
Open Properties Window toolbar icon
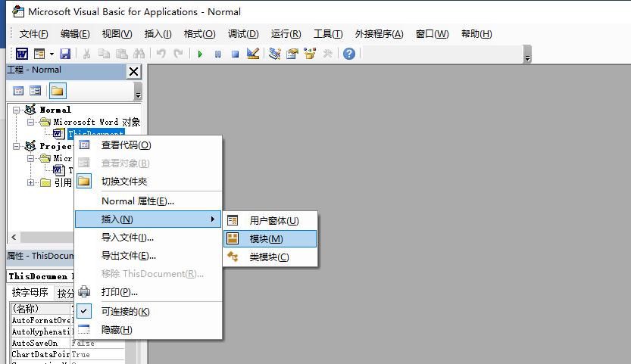click(292, 54)
